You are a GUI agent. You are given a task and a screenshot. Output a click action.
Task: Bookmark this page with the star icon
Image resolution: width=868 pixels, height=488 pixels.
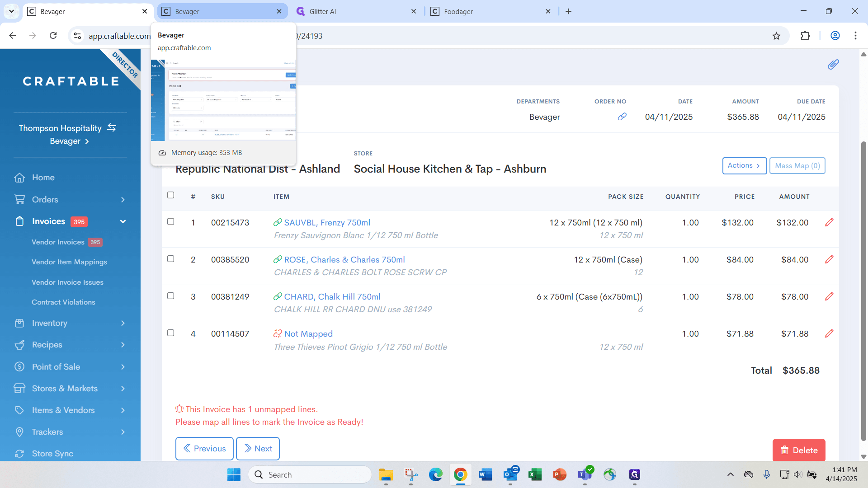point(776,36)
